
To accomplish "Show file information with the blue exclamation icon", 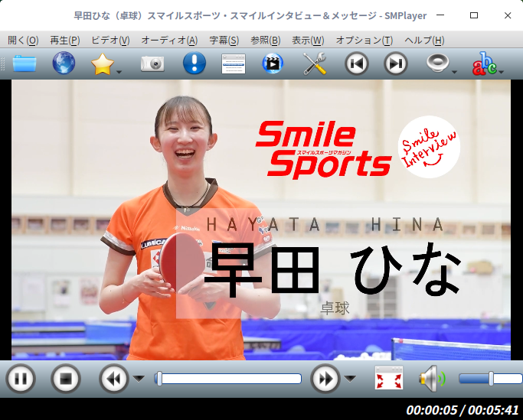I will (194, 63).
